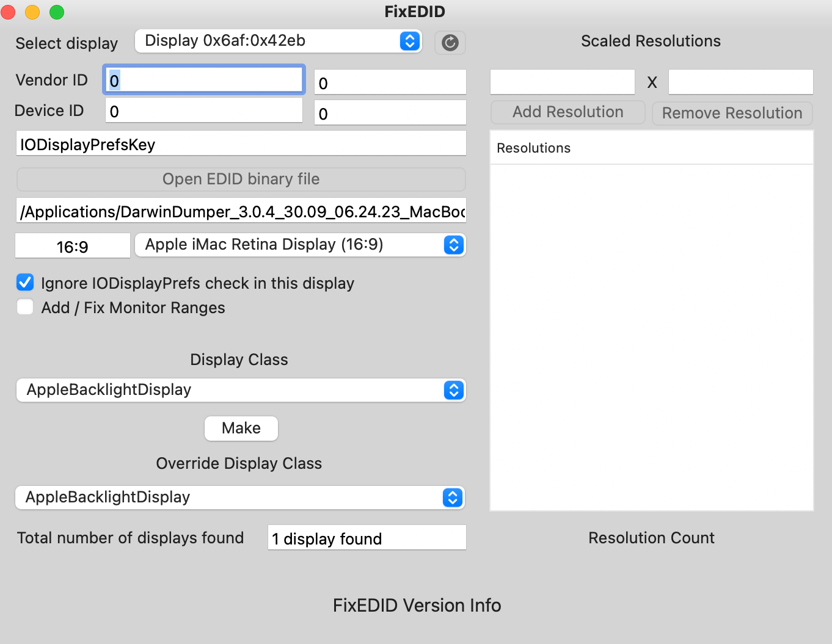Click the IODisplayPrefsKey text field
Viewport: 832px width, 644px height.
[241, 143]
